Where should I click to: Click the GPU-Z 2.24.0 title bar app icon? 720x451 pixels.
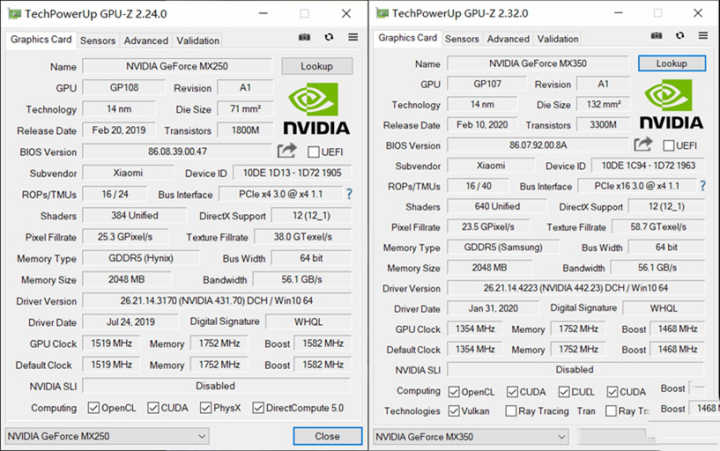14,14
